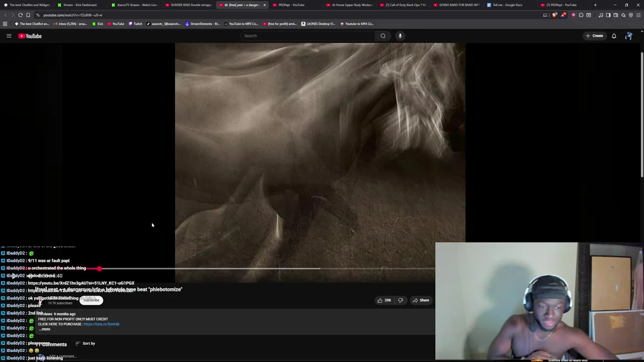
Task: Expand description with ...more
Action: coord(45,329)
